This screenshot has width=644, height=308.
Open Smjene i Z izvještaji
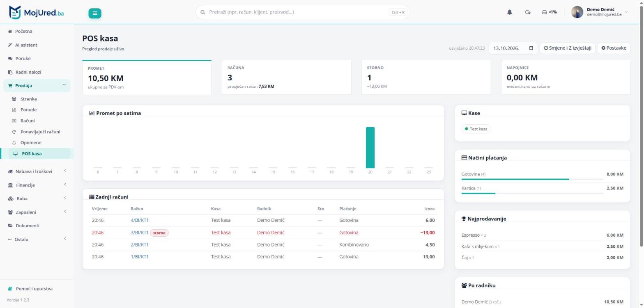point(567,48)
